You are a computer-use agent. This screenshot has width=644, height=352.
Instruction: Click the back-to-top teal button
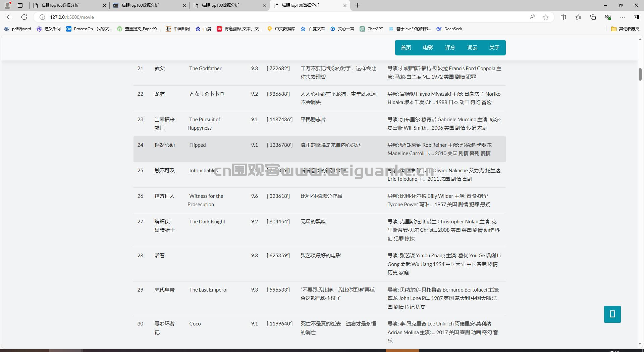tap(612, 314)
